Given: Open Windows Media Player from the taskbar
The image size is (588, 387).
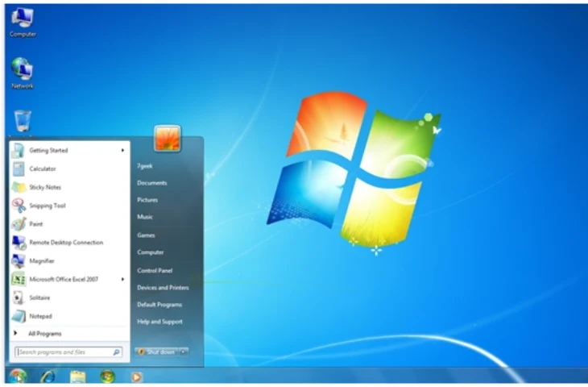Looking at the screenshot, I should 137,377.
